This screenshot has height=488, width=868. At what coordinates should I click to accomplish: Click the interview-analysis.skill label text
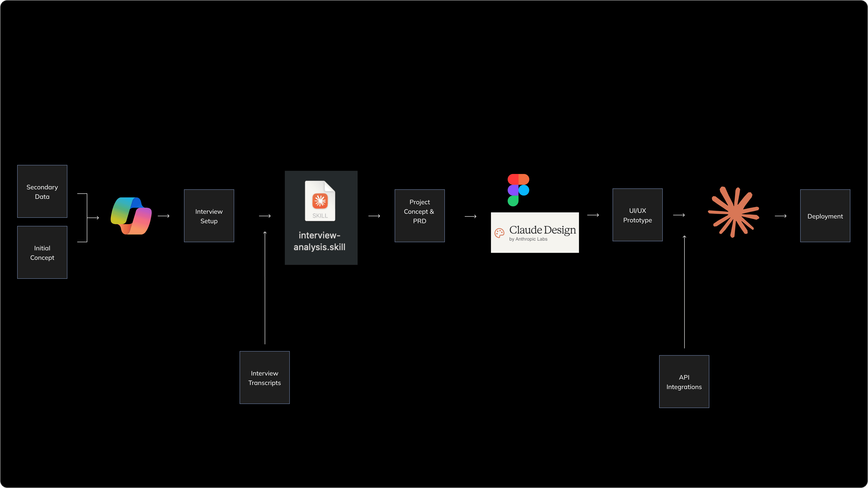319,241
